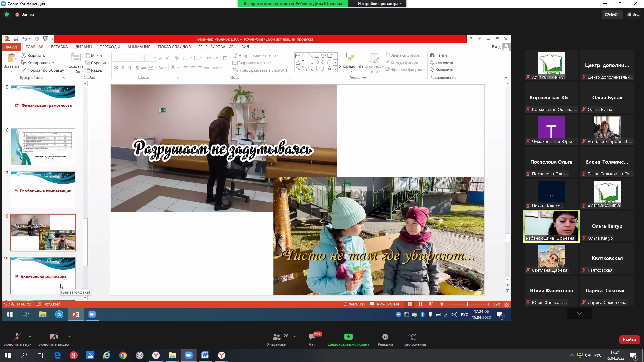Select slide 17 Глобальные компетенции thumbnail
This screenshot has height=362, width=644.
43,190
